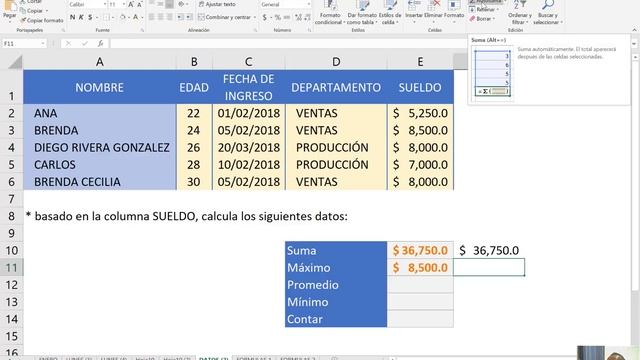Collapse the ribbon with the chevron
The image size is (640, 360).
(x=634, y=30)
